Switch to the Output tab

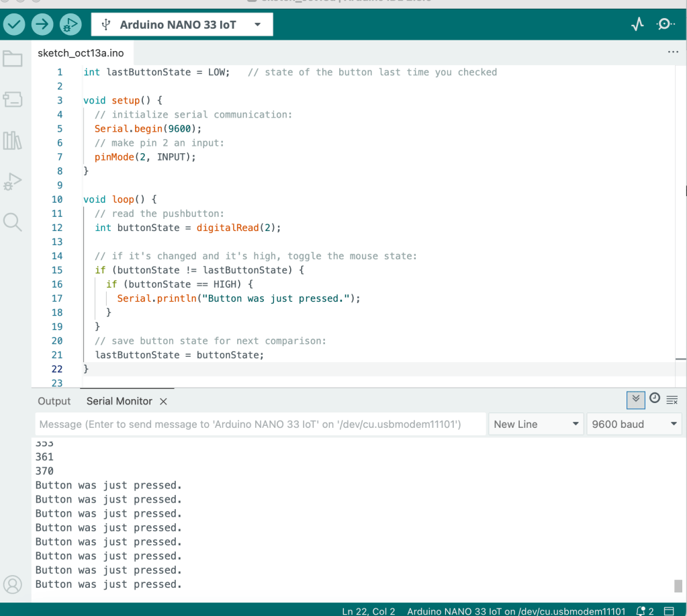(54, 401)
